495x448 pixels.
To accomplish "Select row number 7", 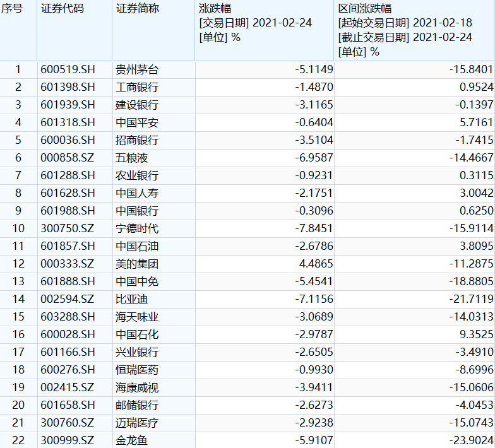I will [x=18, y=175].
